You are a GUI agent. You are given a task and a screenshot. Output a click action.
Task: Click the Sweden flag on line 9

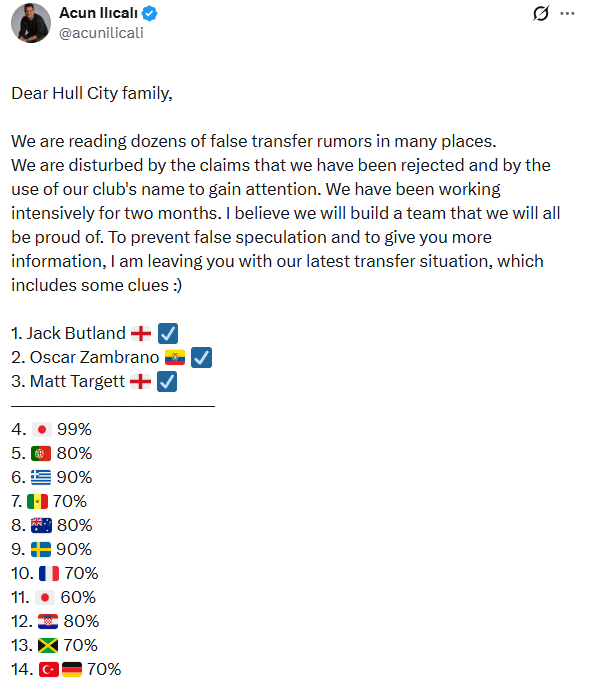coord(41,550)
